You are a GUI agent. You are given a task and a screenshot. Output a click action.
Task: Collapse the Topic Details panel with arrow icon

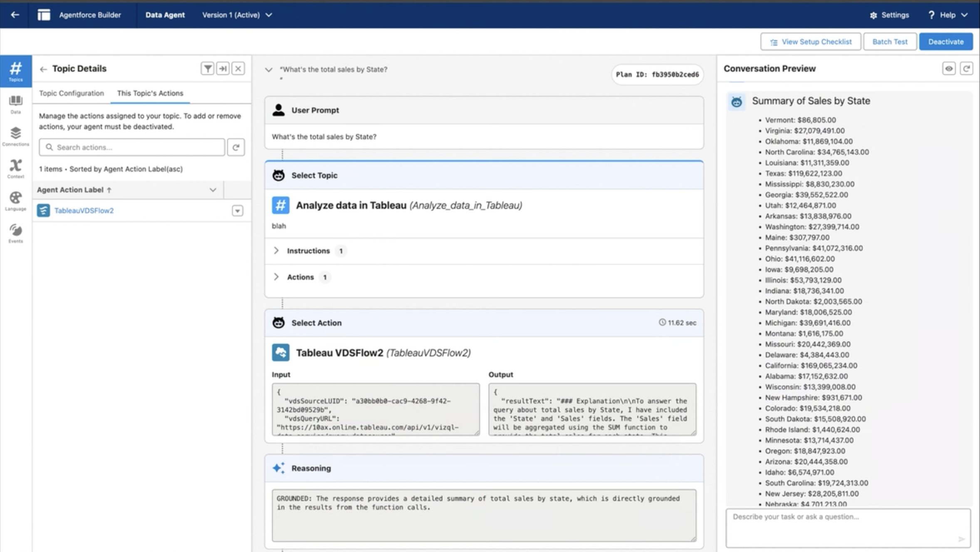pos(223,69)
